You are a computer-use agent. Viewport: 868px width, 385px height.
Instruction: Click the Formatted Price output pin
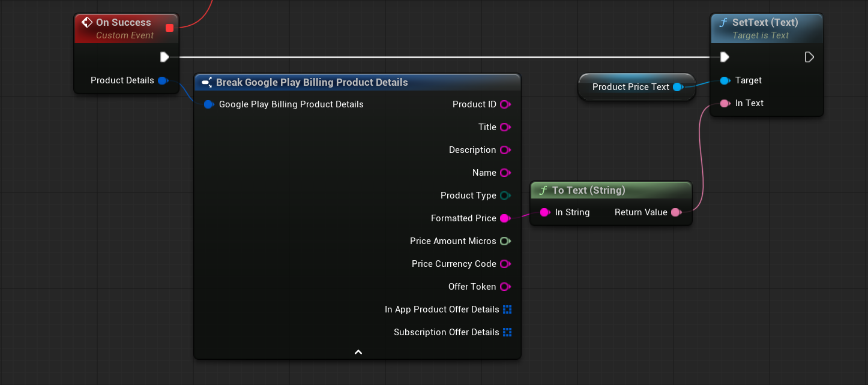(x=505, y=218)
